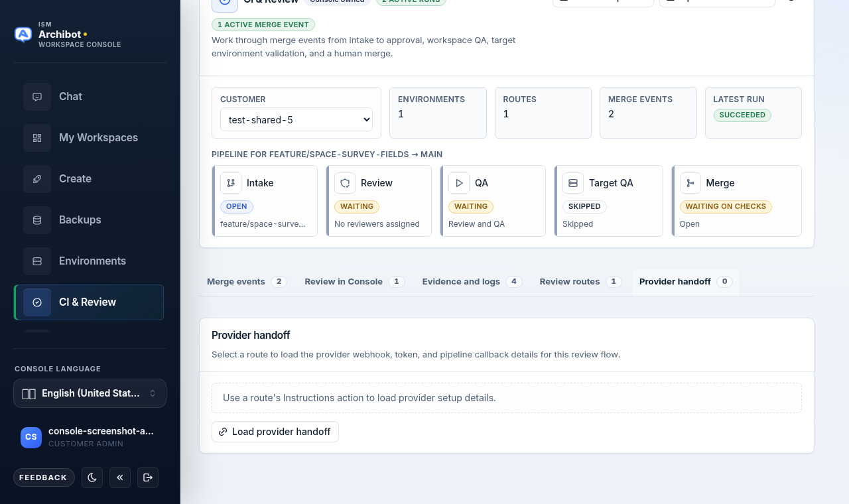
Task: Click the Archibot logo icon
Action: coord(23,34)
